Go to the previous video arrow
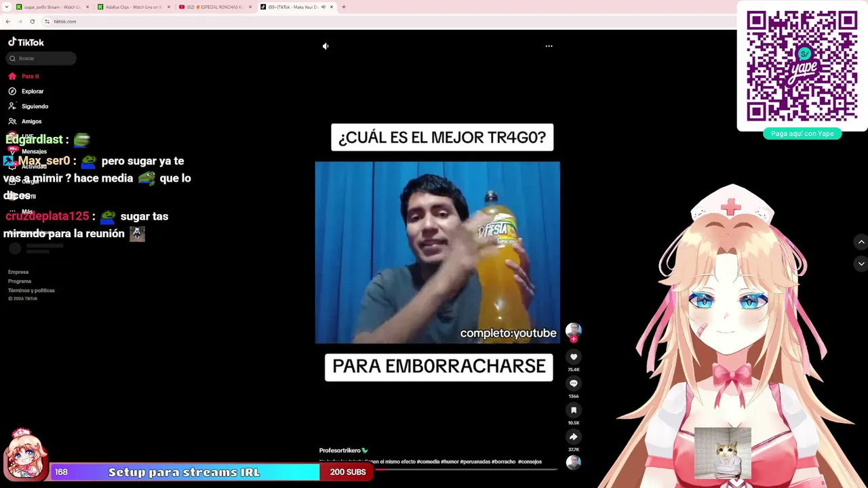Image resolution: width=868 pixels, height=488 pixels. 861,242
